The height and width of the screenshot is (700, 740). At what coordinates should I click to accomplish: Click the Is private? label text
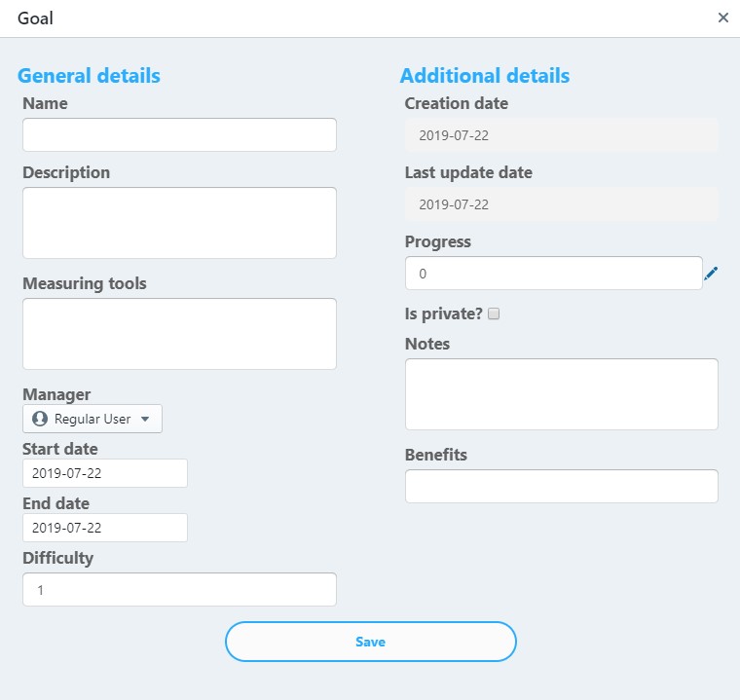tap(443, 313)
